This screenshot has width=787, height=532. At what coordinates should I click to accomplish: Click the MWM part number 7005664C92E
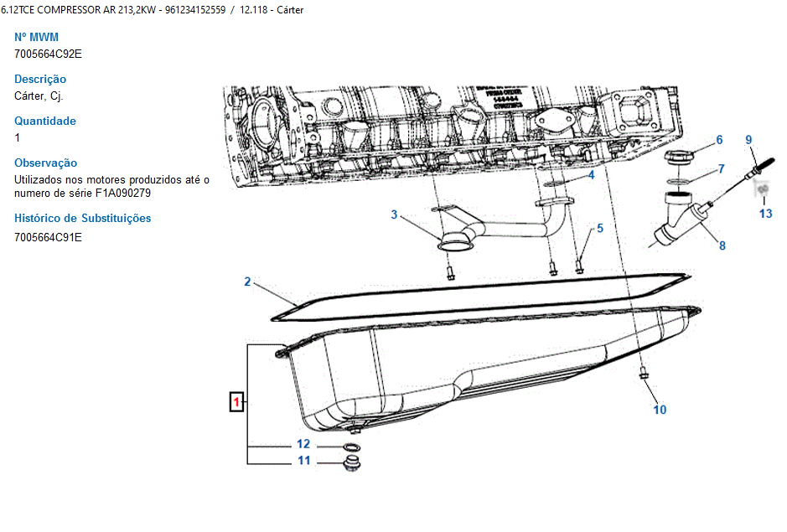coord(48,54)
